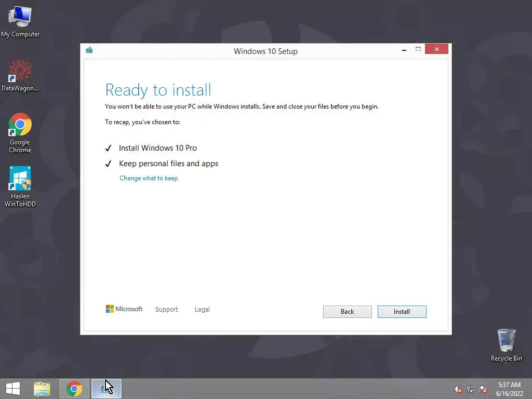Go Back in Windows 10 Setup
The height and width of the screenshot is (399, 532).
pyautogui.click(x=347, y=312)
